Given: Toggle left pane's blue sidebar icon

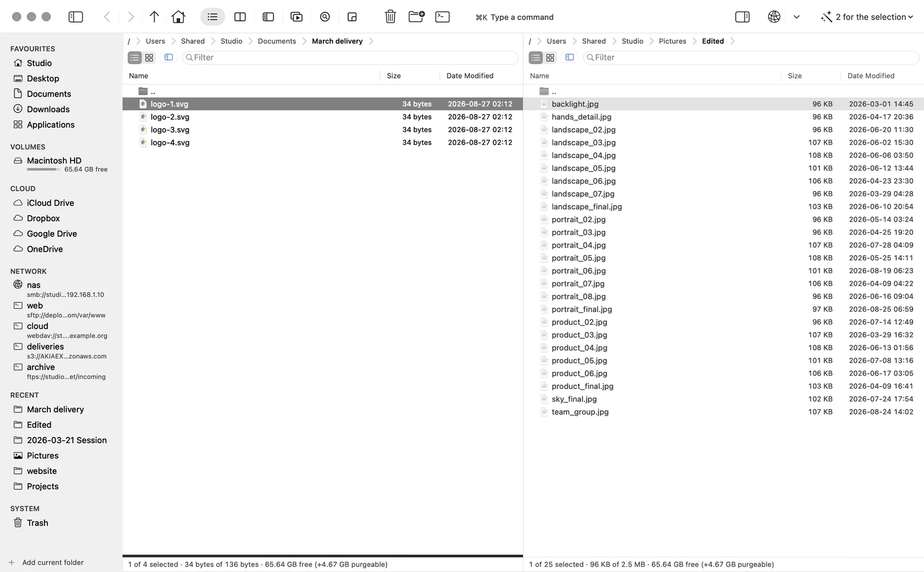Looking at the screenshot, I should (169, 57).
